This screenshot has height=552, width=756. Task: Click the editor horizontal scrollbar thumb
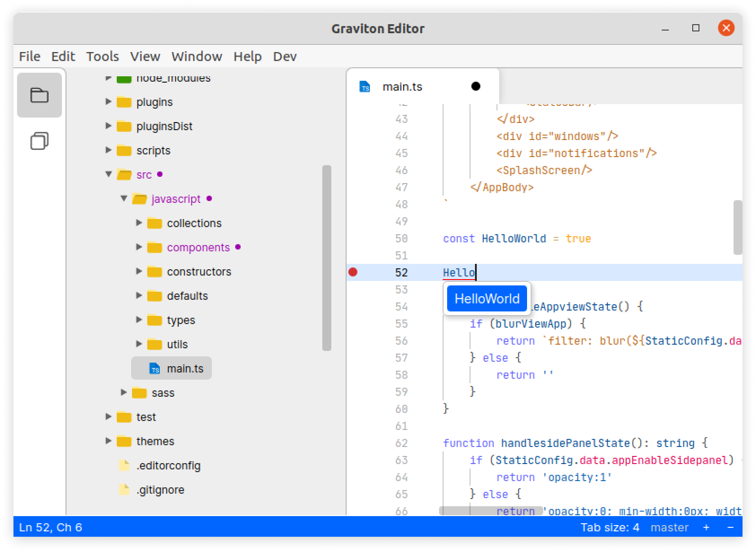point(491,510)
